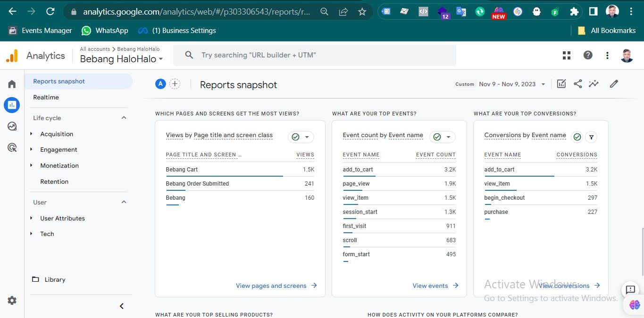The image size is (644, 318).
Task: Click the browser back arrow
Action: point(12,11)
